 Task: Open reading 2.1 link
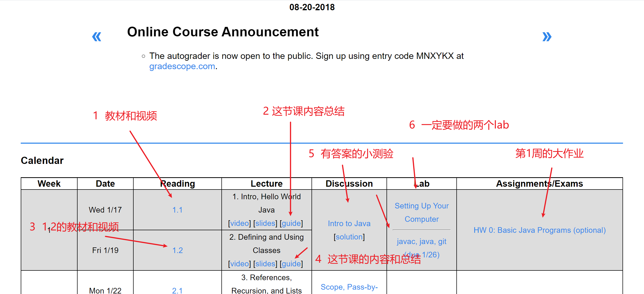coord(177,290)
